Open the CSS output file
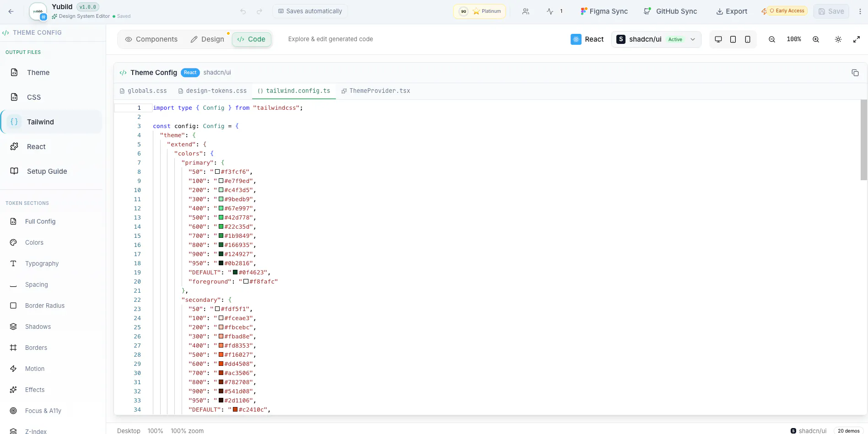The height and width of the screenshot is (434, 868). coord(51,97)
